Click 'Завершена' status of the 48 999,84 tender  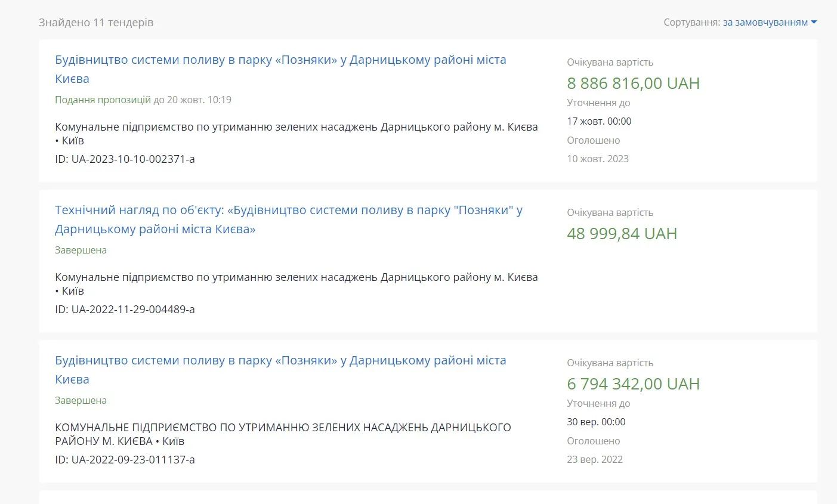pos(81,250)
